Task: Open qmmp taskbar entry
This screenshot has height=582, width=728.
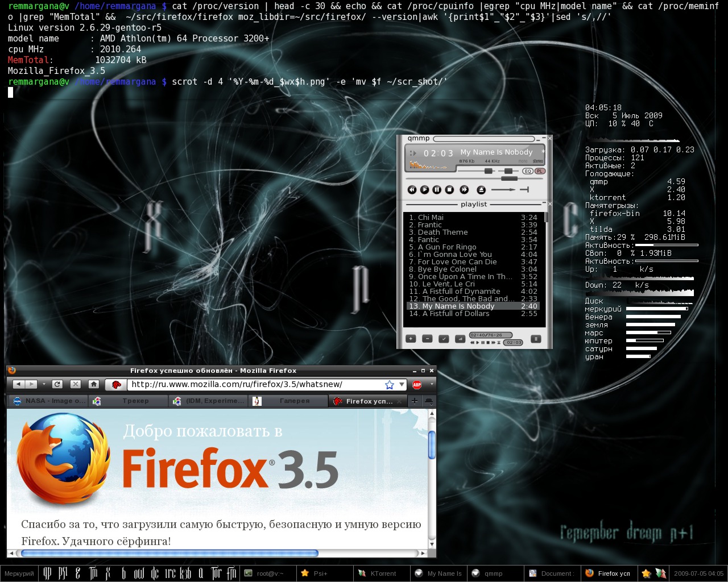Action: pos(495,573)
